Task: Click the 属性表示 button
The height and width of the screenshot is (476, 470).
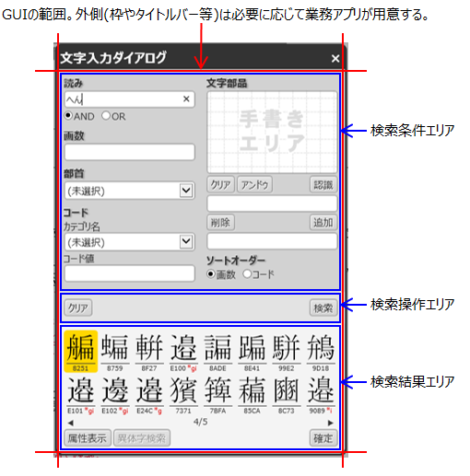Action: point(88,438)
